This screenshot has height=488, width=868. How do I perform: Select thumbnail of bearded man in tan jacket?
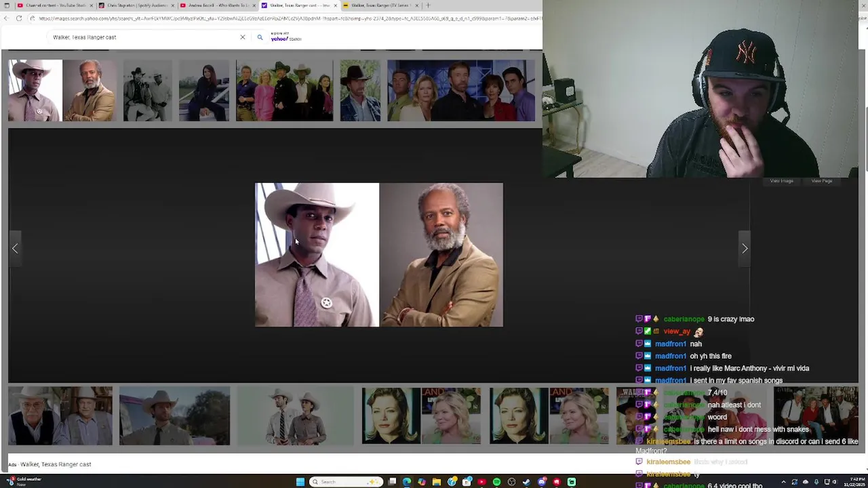click(90, 91)
